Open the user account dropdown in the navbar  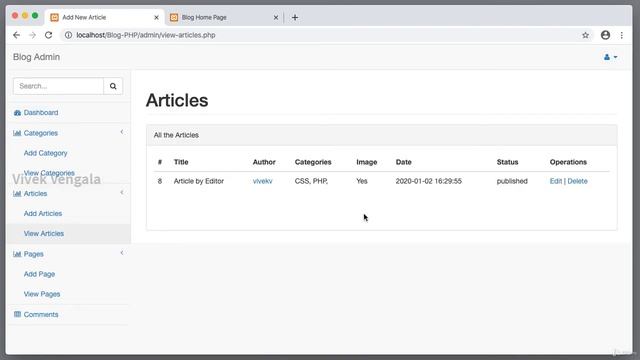point(610,57)
